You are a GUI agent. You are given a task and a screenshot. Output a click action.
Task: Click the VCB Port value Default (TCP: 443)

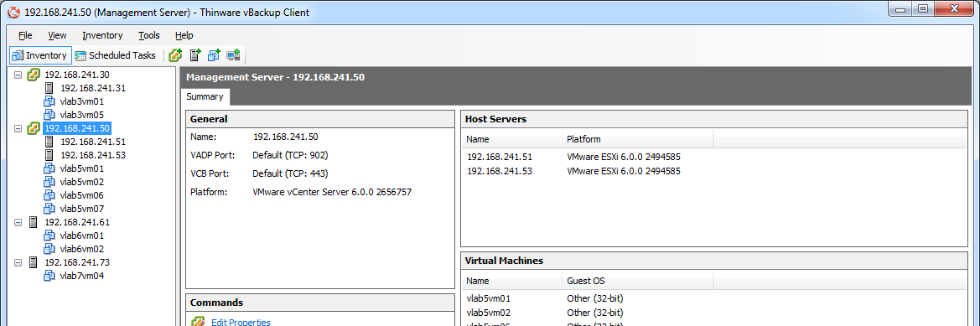pos(290,173)
